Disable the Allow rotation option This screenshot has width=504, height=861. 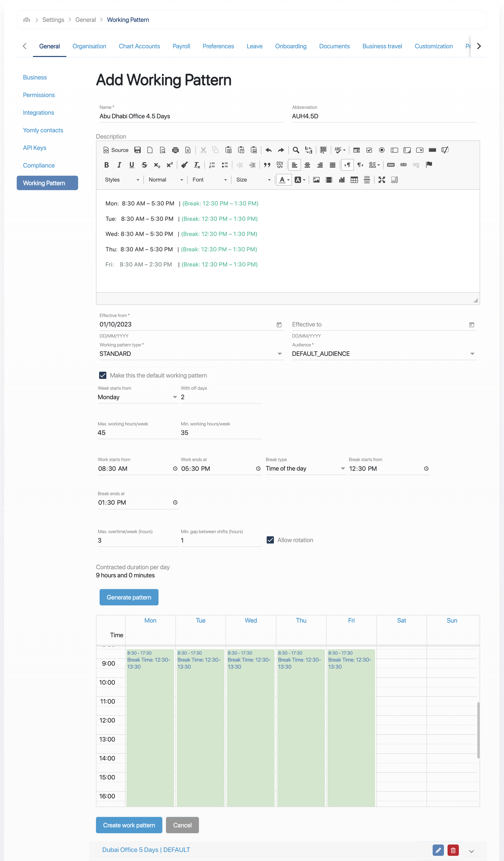click(270, 540)
